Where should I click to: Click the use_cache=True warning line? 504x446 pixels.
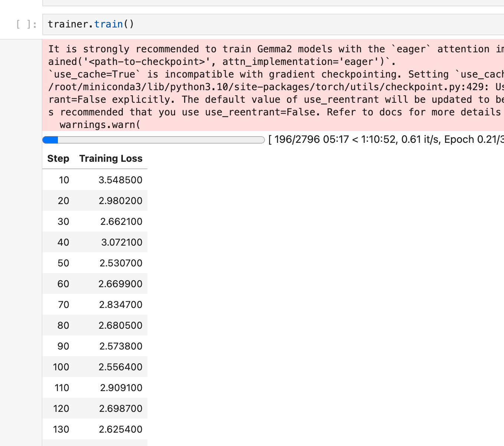260,74
